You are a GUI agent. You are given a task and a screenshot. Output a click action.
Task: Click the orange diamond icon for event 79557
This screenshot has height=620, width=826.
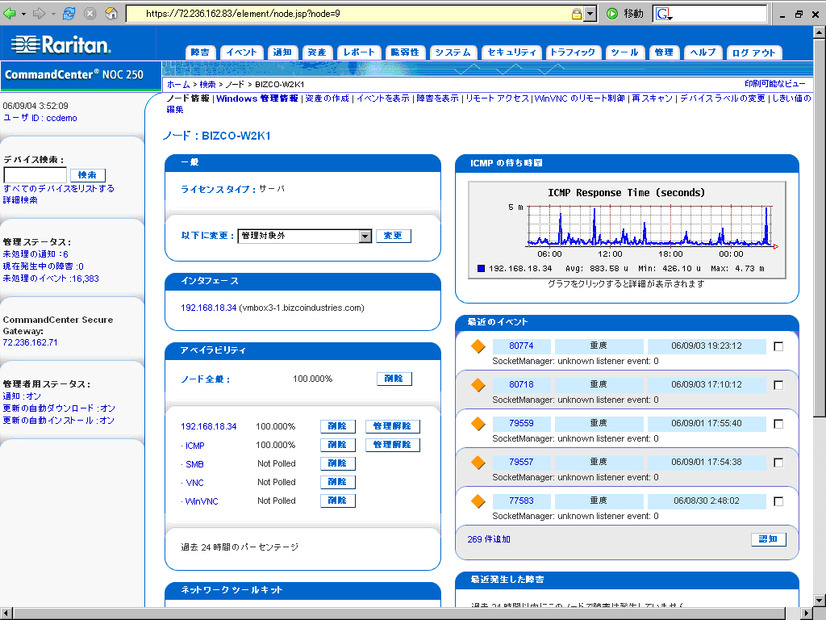(x=478, y=462)
